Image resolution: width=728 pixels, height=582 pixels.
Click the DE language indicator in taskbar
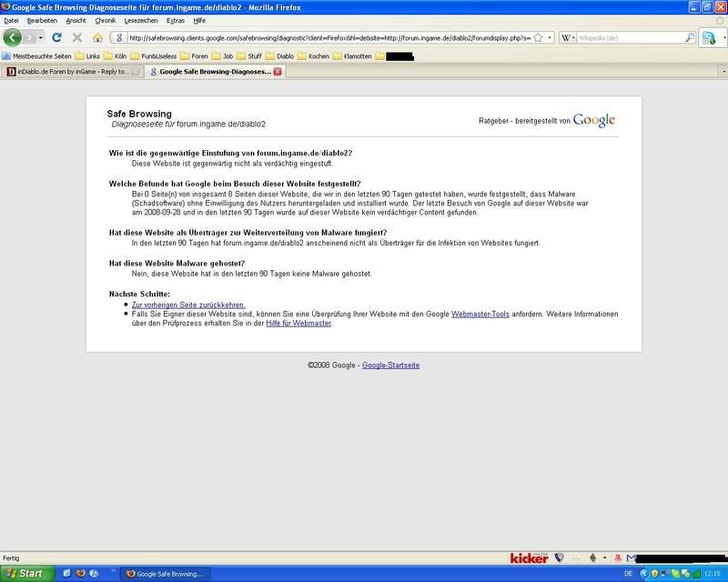point(628,574)
